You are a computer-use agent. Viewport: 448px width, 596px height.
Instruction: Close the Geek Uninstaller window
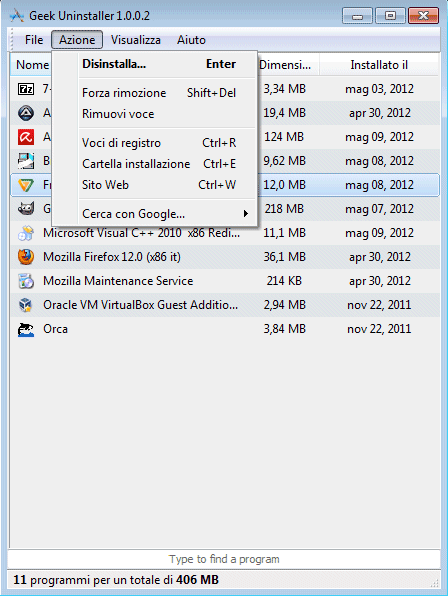coord(423,16)
